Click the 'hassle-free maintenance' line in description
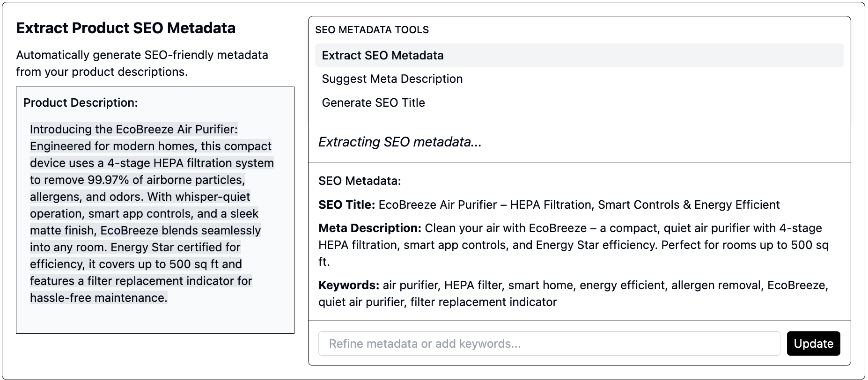Screen dimensions: 868x380 [98, 298]
